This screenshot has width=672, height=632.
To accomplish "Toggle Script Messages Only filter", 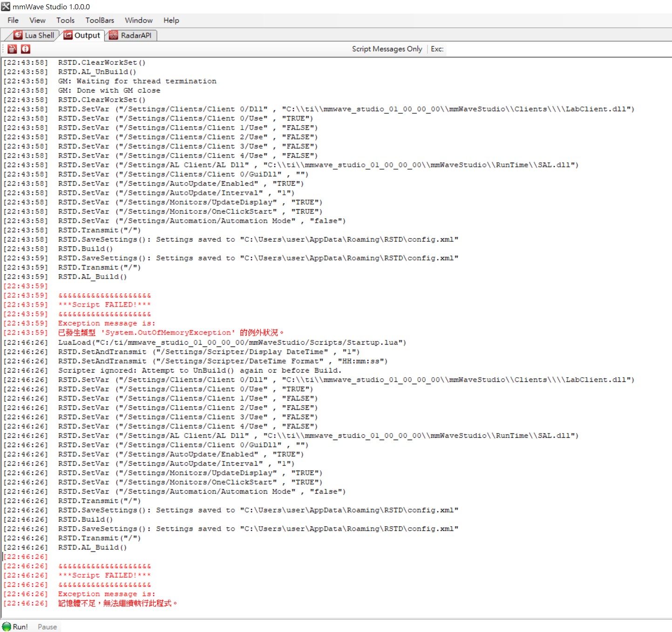I will pos(387,49).
